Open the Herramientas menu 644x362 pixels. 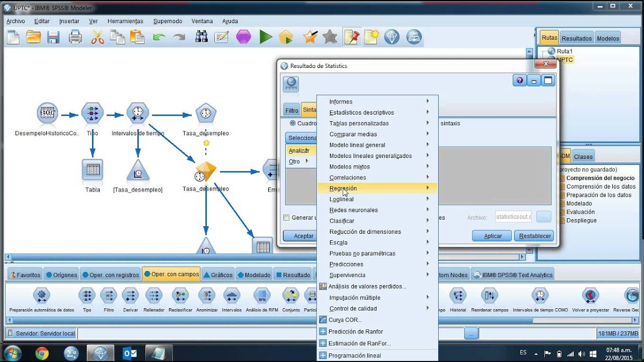point(125,21)
